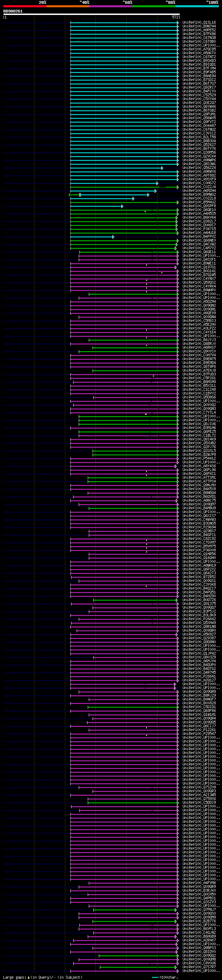Click the UniRef100_A7QC85 label
The width and height of the screenshot is (222, 980).
199,49
